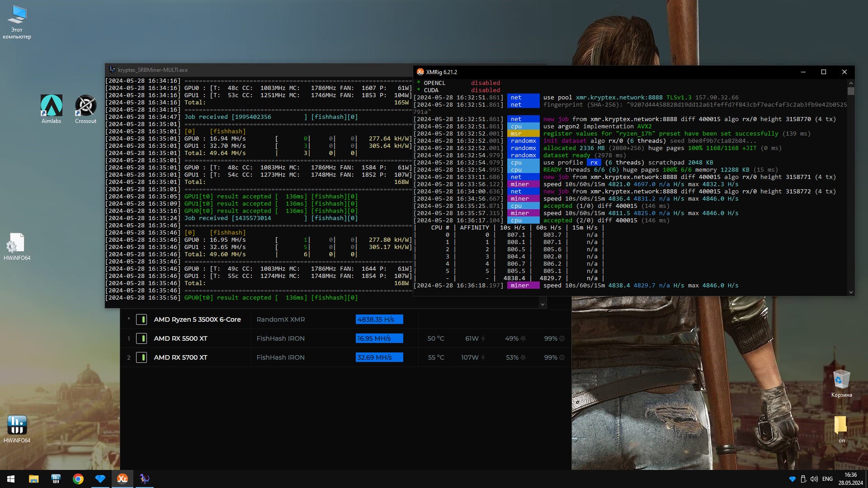Screen dimensions: 868x488
Task: Click the SRBMiner window title bar icon
Action: (112, 70)
